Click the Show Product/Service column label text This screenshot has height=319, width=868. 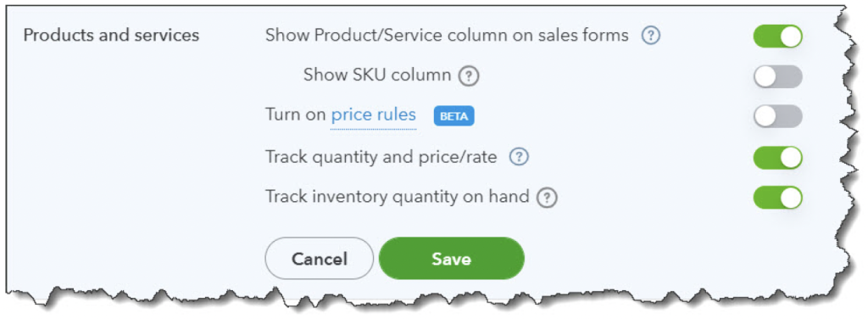coord(447,36)
